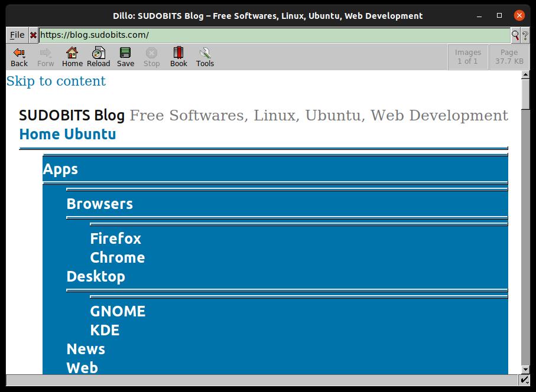Viewport: 536px width, 392px height.
Task: Visit the News section link
Action: click(86, 349)
